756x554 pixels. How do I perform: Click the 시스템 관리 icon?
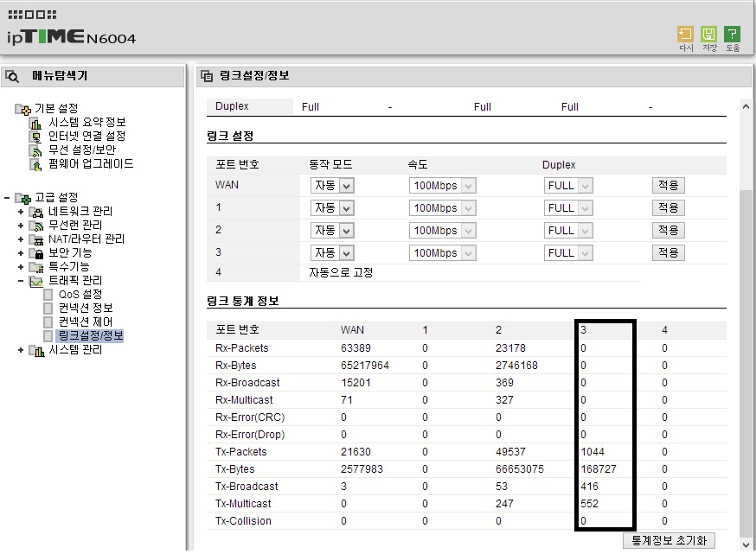(x=36, y=351)
